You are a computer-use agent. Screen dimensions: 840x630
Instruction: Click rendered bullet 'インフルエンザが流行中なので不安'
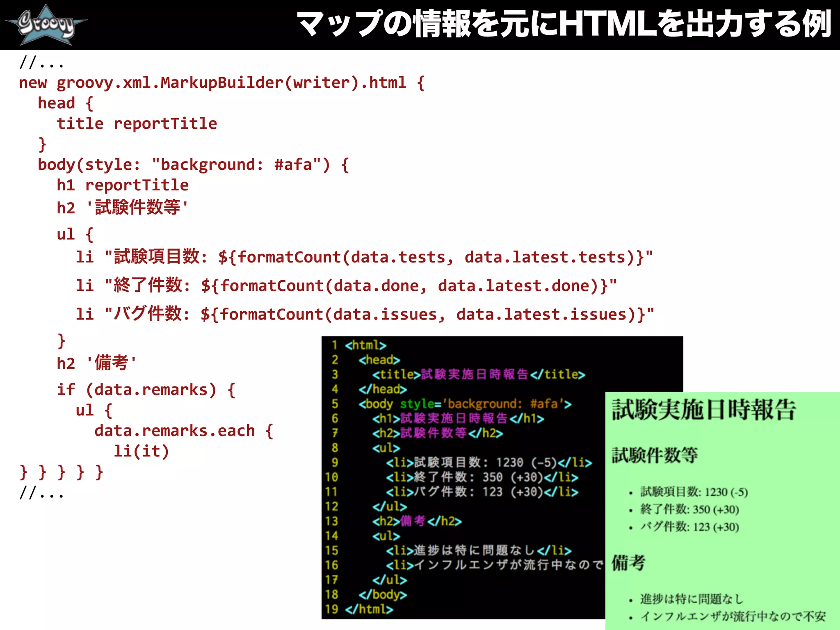(733, 616)
